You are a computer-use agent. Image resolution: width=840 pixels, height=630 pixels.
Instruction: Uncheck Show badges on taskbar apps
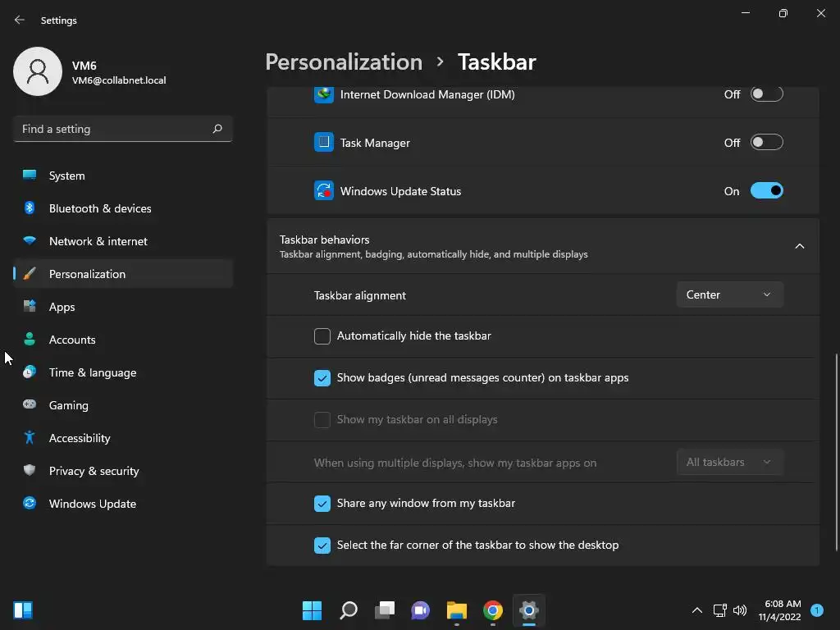[x=322, y=378]
